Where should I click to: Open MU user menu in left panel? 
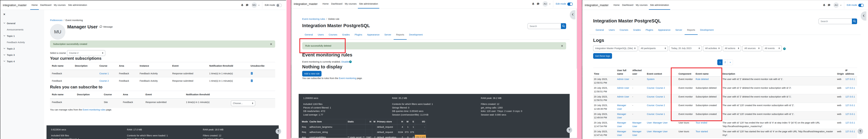256,5
